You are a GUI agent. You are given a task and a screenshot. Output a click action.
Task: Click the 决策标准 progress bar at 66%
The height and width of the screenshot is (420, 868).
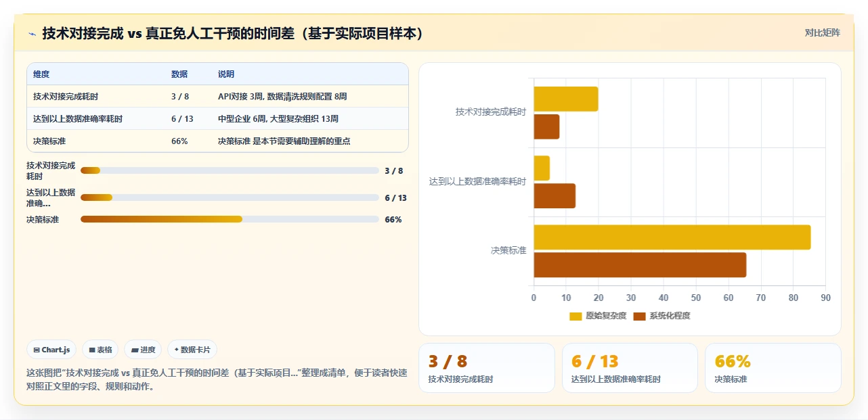(230, 219)
